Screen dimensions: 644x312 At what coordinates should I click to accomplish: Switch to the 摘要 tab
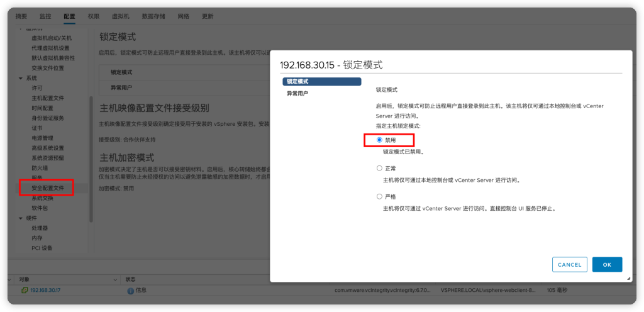(21, 17)
